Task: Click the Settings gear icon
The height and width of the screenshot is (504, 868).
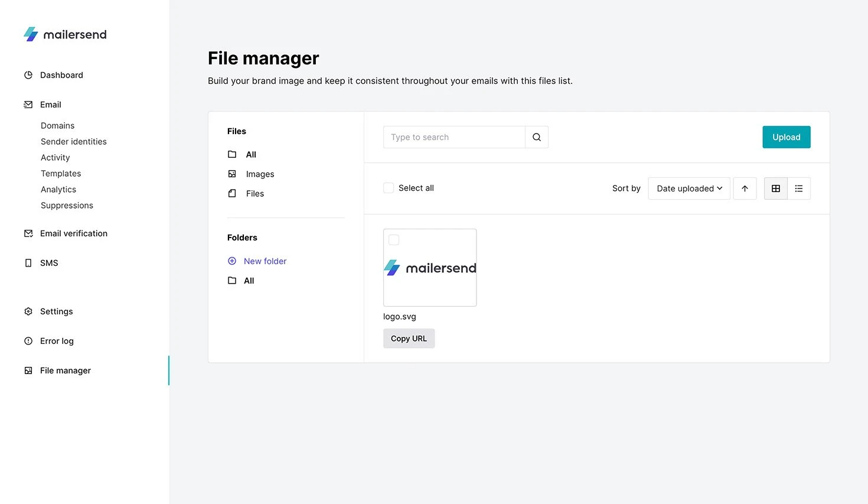Action: coord(28,311)
